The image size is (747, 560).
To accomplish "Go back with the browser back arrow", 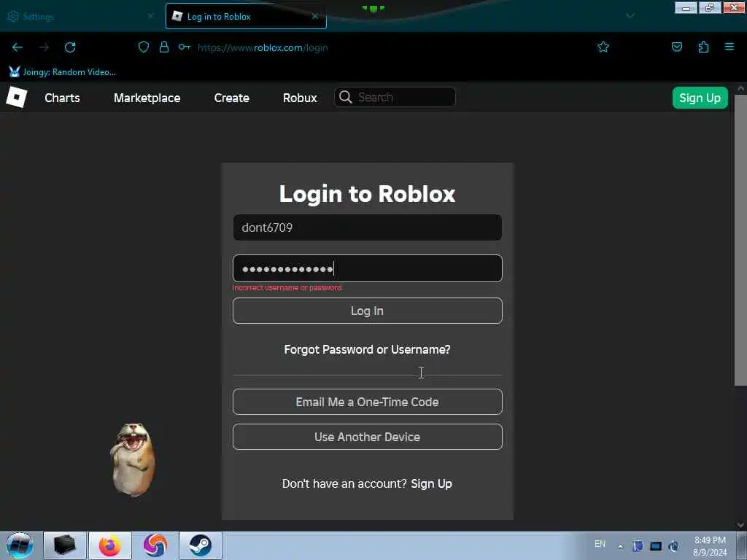I will tap(18, 47).
